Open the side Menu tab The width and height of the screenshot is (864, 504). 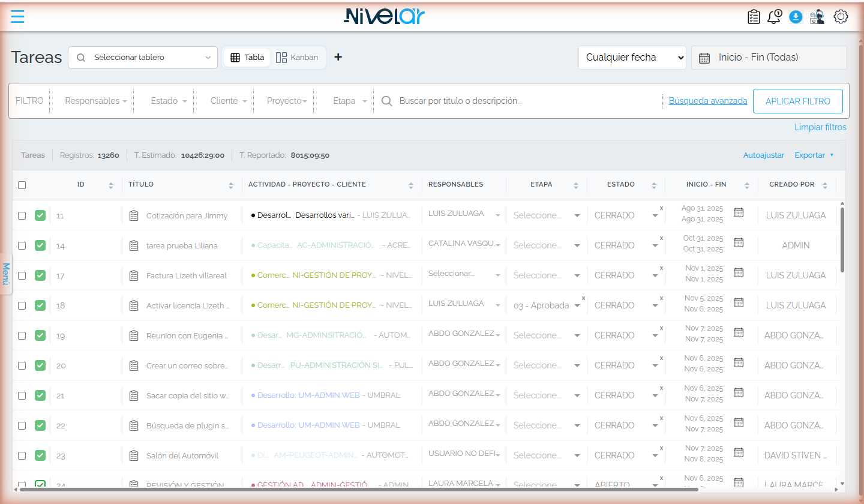[6, 274]
